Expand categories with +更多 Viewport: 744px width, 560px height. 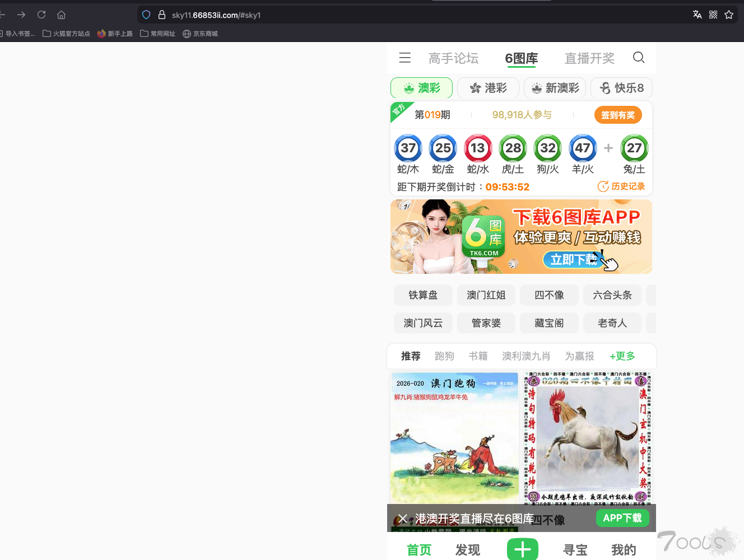coord(622,356)
